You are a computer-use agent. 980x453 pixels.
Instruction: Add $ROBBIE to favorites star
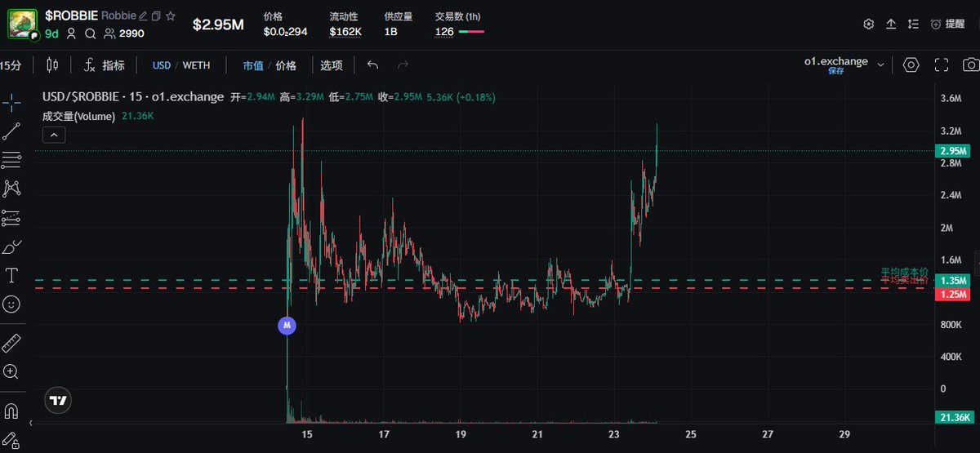(170, 16)
